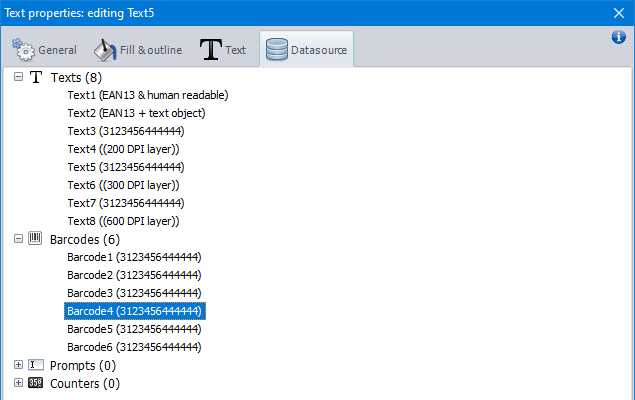Image resolution: width=635 pixels, height=400 pixels.
Task: Click the blue info icon
Action: pyautogui.click(x=618, y=37)
